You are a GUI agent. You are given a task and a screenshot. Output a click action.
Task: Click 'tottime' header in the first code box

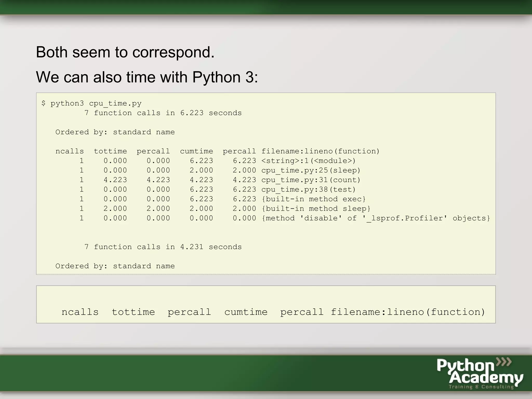[110, 151]
